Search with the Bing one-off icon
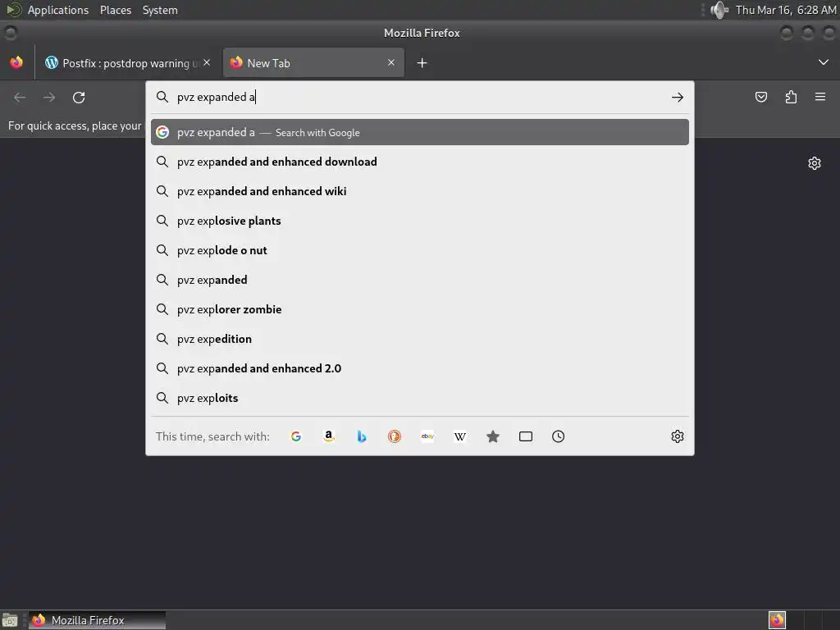840x630 pixels. 362,436
